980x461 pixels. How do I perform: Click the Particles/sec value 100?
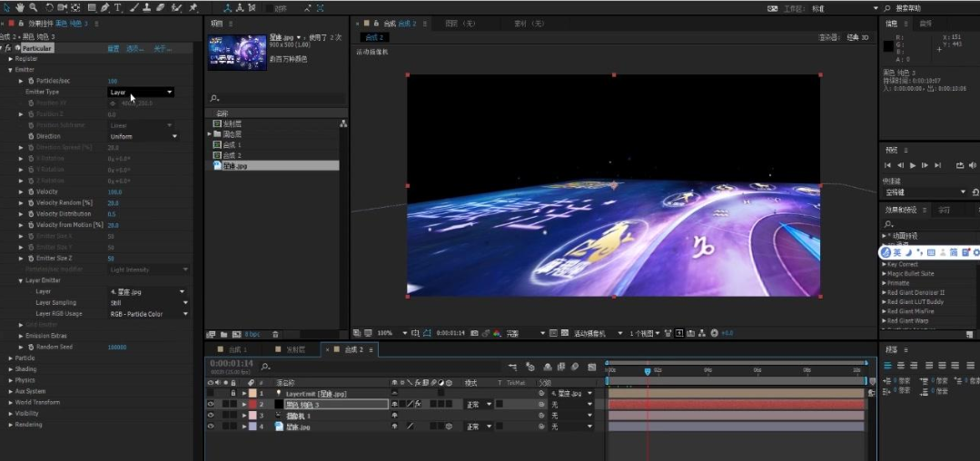pyautogui.click(x=113, y=81)
